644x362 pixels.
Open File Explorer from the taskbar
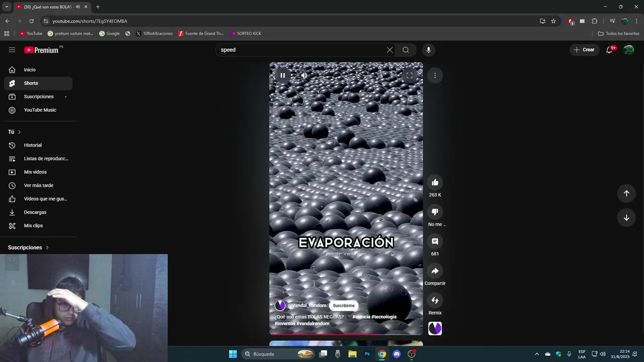[x=353, y=354]
